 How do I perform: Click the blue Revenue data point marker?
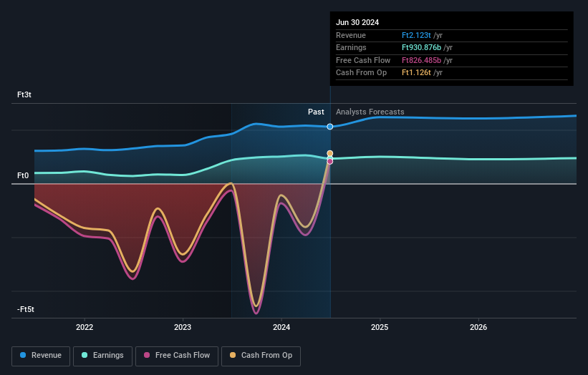(x=330, y=127)
